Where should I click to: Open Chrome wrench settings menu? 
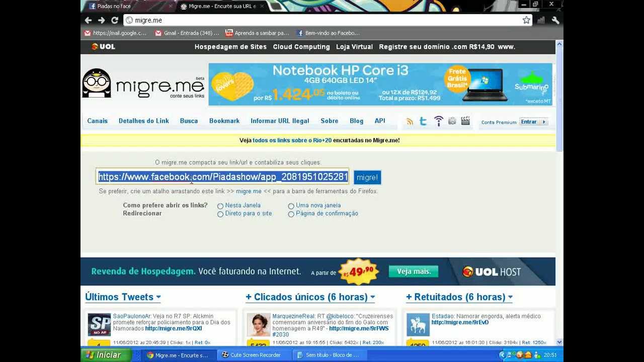[x=555, y=20]
